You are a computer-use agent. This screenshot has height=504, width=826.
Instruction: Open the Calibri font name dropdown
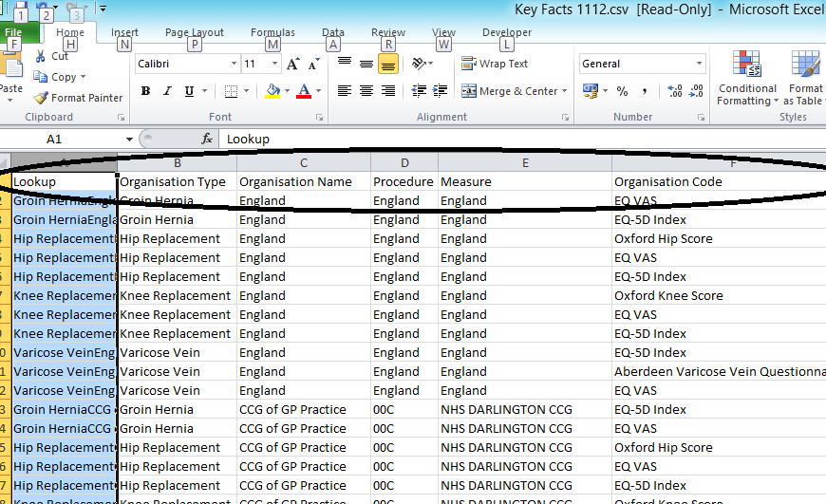(x=234, y=64)
